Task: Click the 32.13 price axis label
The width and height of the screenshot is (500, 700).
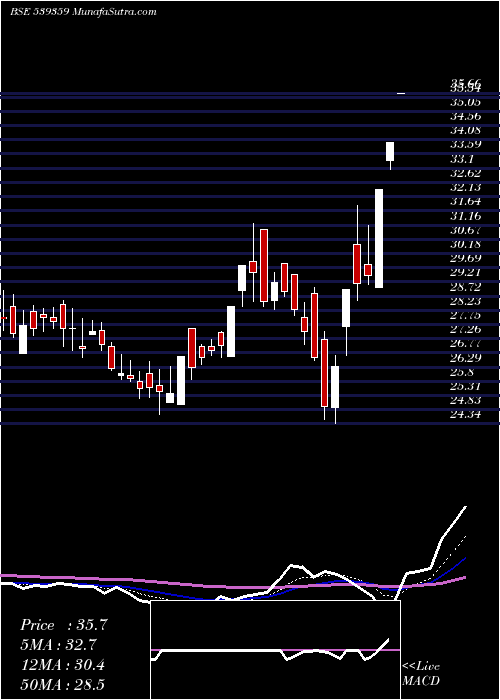Action: tap(465, 188)
